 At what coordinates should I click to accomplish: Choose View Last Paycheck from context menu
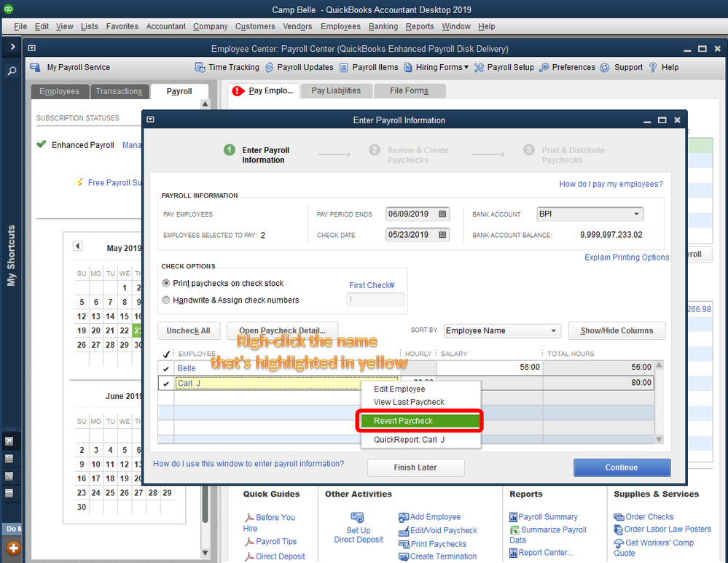click(409, 403)
